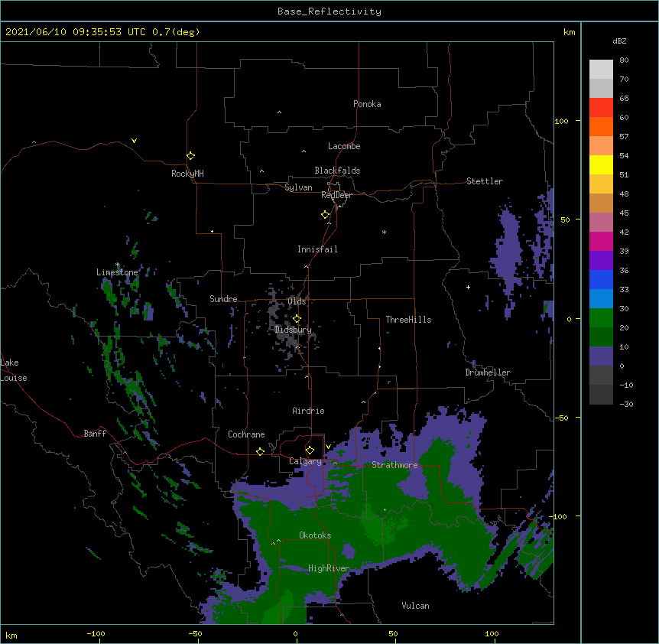659x644 pixels.
Task: Select the yellow v marker northeast of Calgary
Action: (x=328, y=447)
